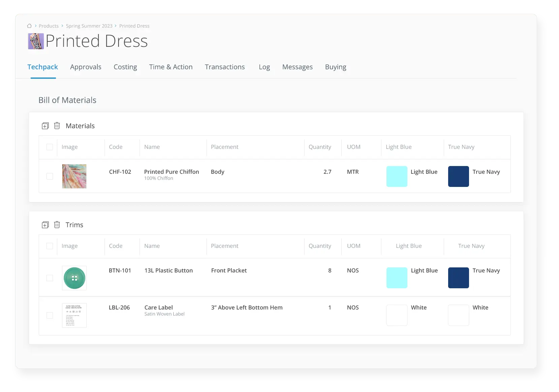The width and height of the screenshot is (559, 392).
Task: Go to the Messages tab
Action: pos(298,67)
